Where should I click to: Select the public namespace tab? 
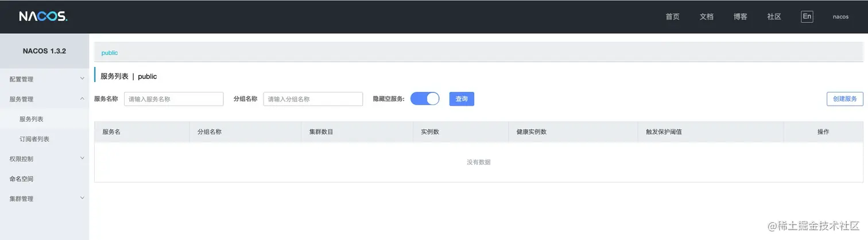[110, 53]
